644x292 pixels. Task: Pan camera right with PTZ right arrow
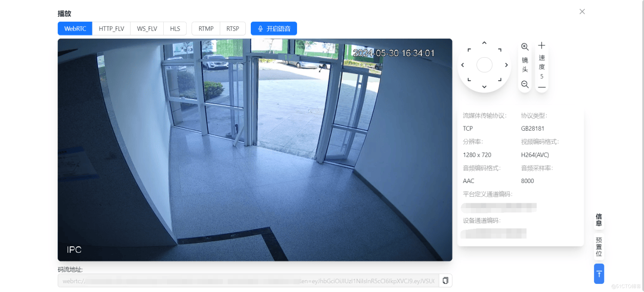506,65
